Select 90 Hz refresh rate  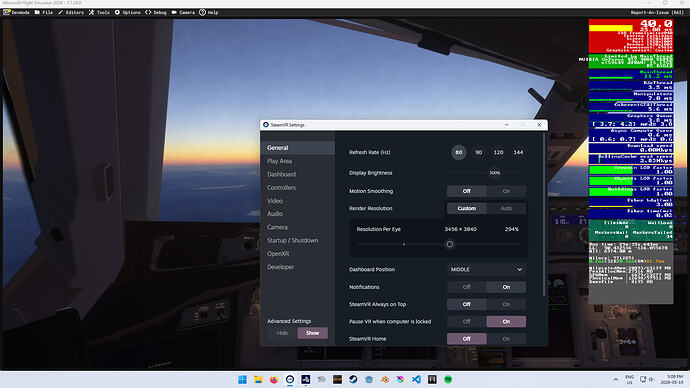tap(478, 152)
